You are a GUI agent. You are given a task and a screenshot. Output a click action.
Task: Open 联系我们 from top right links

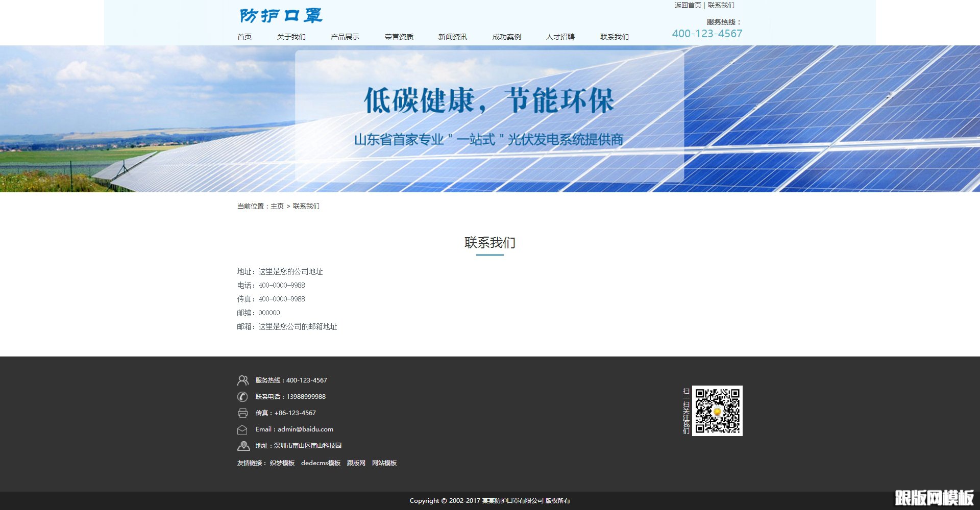click(721, 6)
